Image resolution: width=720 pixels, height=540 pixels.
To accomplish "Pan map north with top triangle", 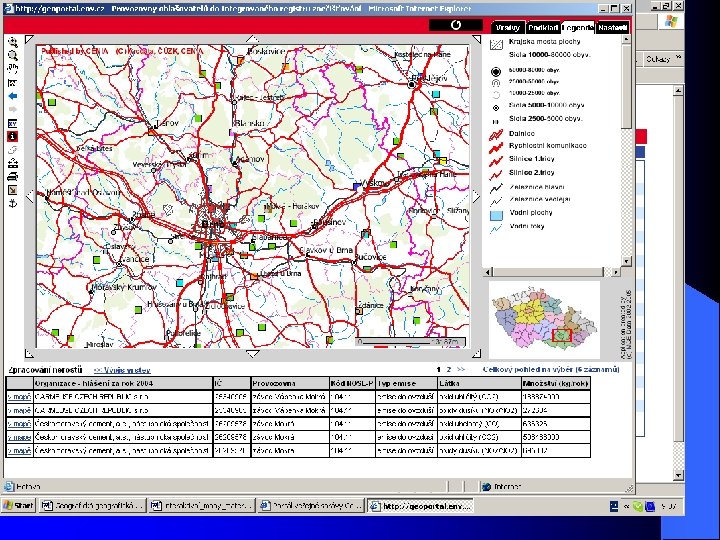I will pos(253,39).
